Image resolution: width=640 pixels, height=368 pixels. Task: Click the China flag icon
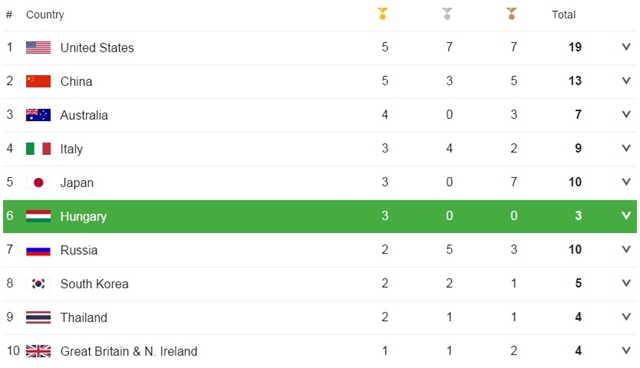click(x=38, y=81)
